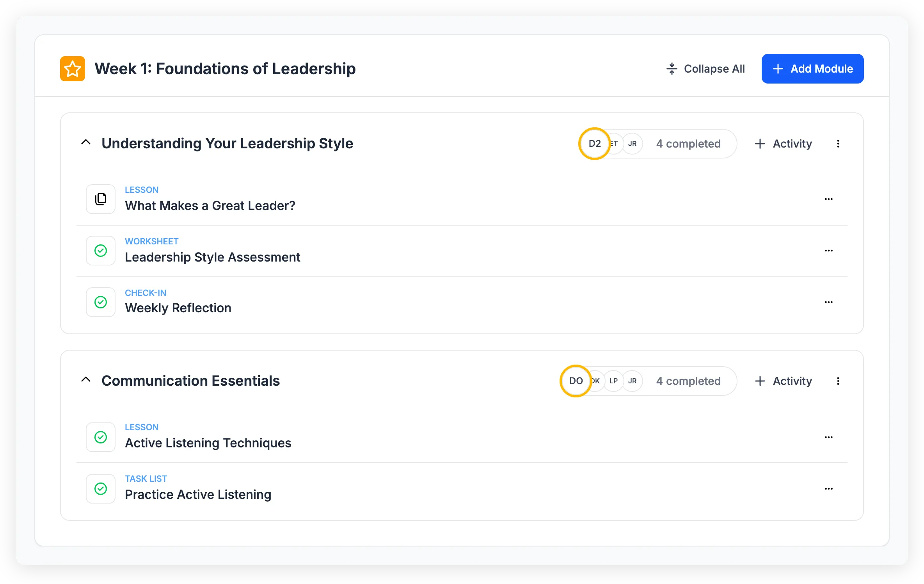This screenshot has width=924, height=584.
Task: Toggle completion on the Active Listening Techniques lesson
Action: point(101,437)
